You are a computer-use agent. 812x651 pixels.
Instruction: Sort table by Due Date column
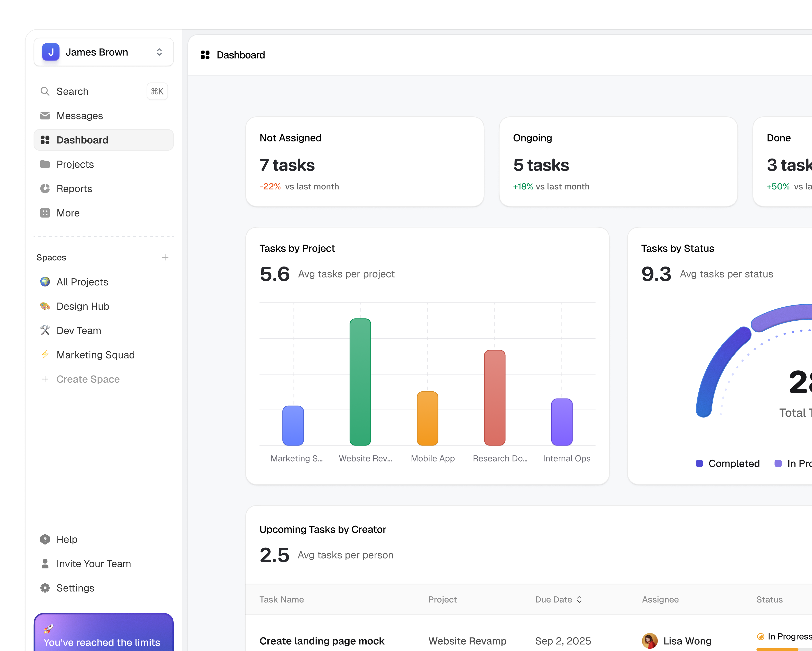pyautogui.click(x=558, y=599)
